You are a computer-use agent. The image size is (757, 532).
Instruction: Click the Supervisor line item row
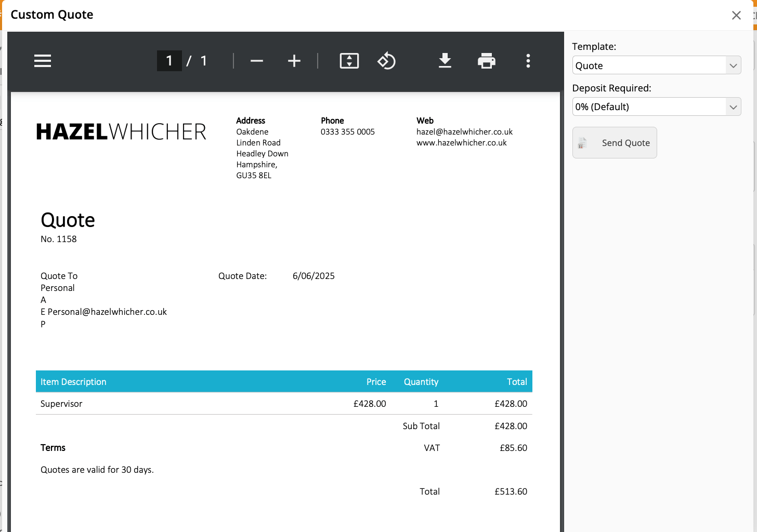click(61, 404)
